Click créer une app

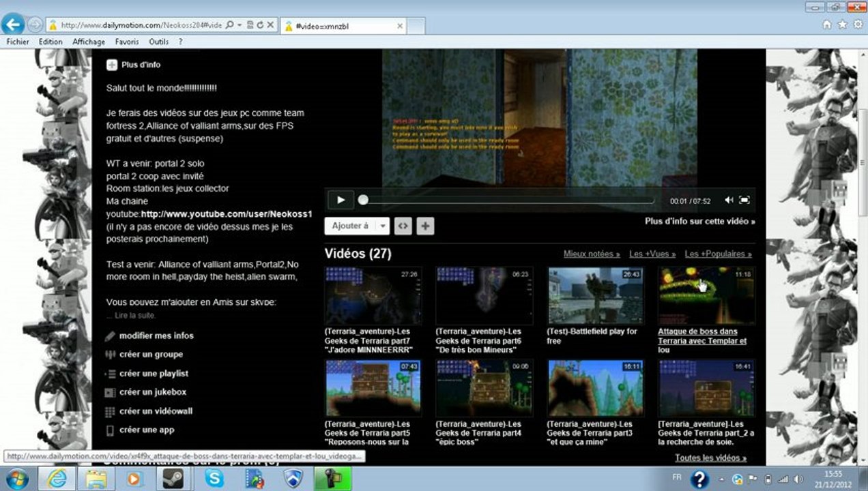click(x=147, y=430)
